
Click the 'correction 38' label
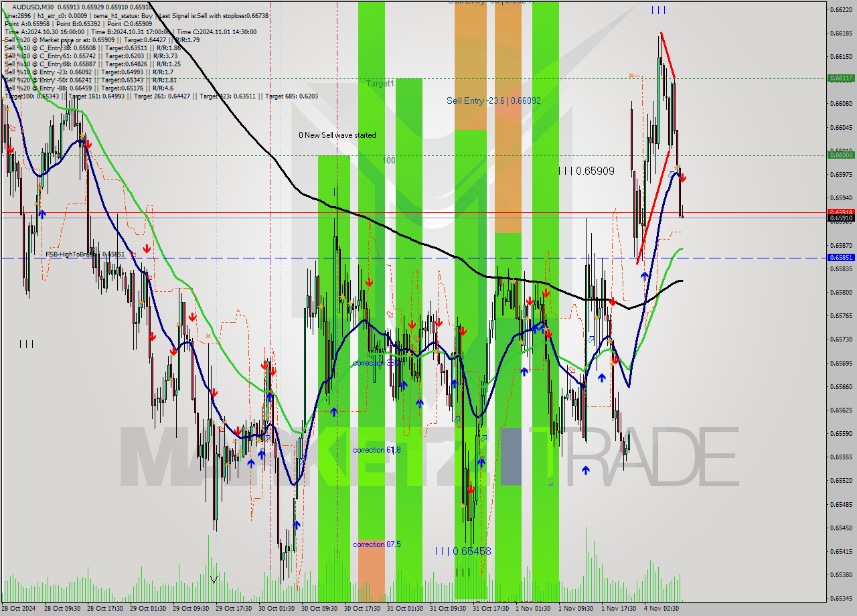click(373, 363)
